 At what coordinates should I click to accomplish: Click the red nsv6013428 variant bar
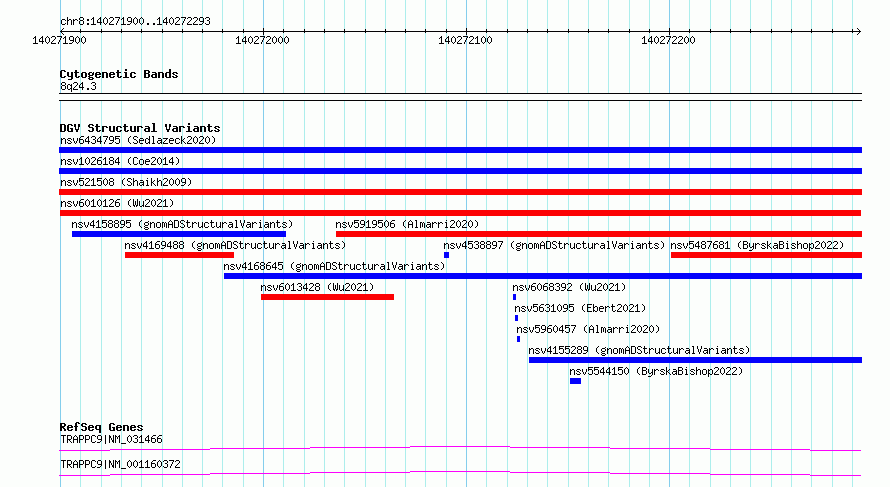[328, 297]
